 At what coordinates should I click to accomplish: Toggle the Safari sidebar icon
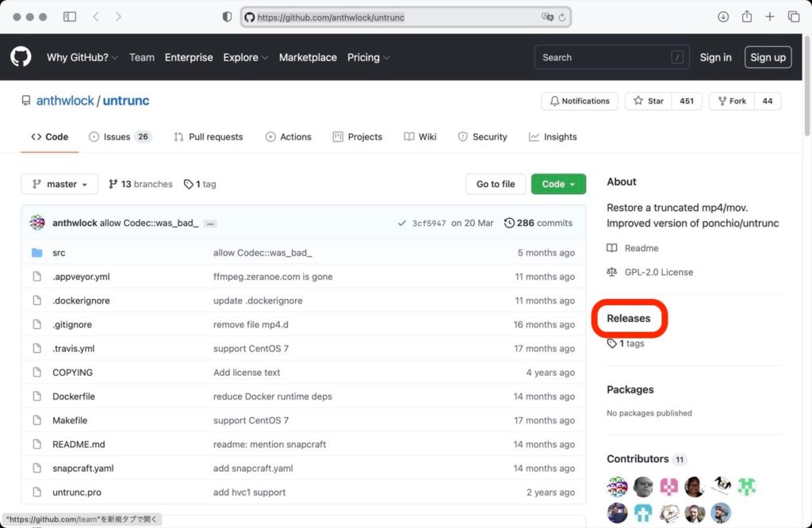[x=70, y=17]
